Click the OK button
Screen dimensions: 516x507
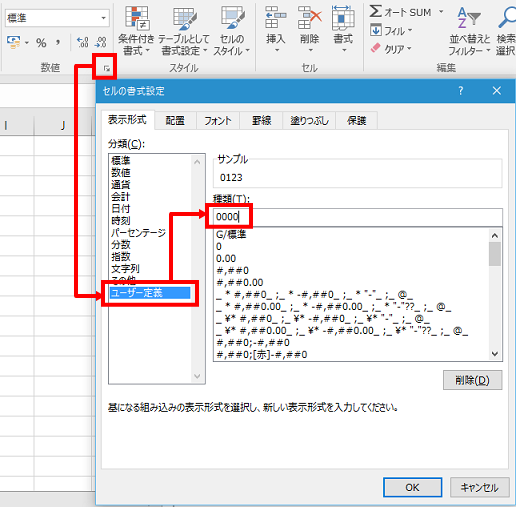click(x=412, y=487)
